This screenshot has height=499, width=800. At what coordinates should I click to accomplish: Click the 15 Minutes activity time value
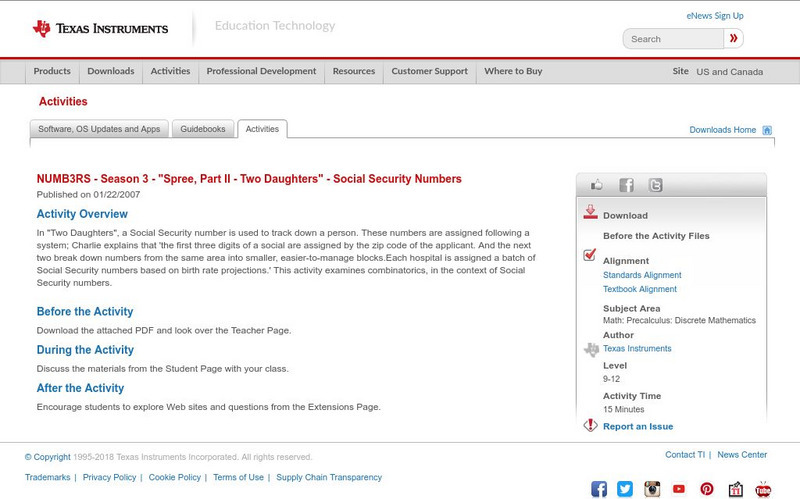pyautogui.click(x=623, y=409)
